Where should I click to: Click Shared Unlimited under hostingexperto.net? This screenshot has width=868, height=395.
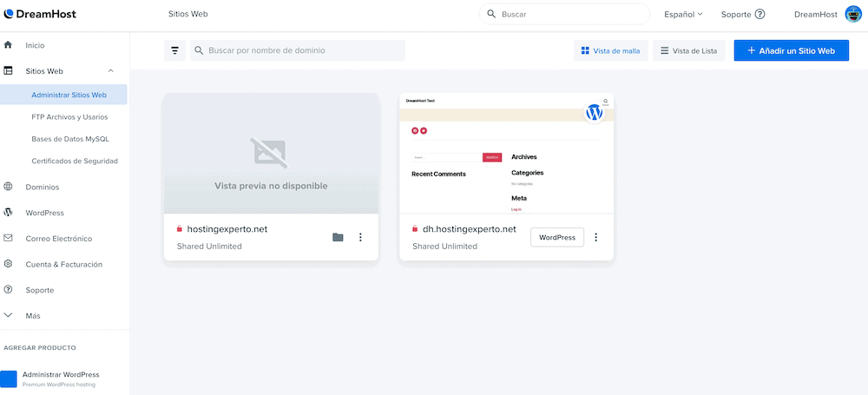point(209,246)
